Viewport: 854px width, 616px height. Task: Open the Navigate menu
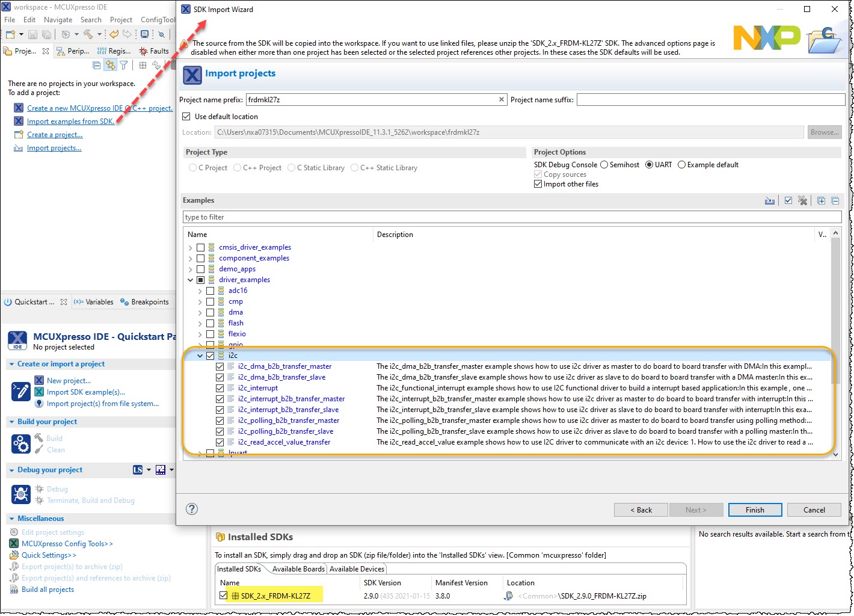click(58, 19)
